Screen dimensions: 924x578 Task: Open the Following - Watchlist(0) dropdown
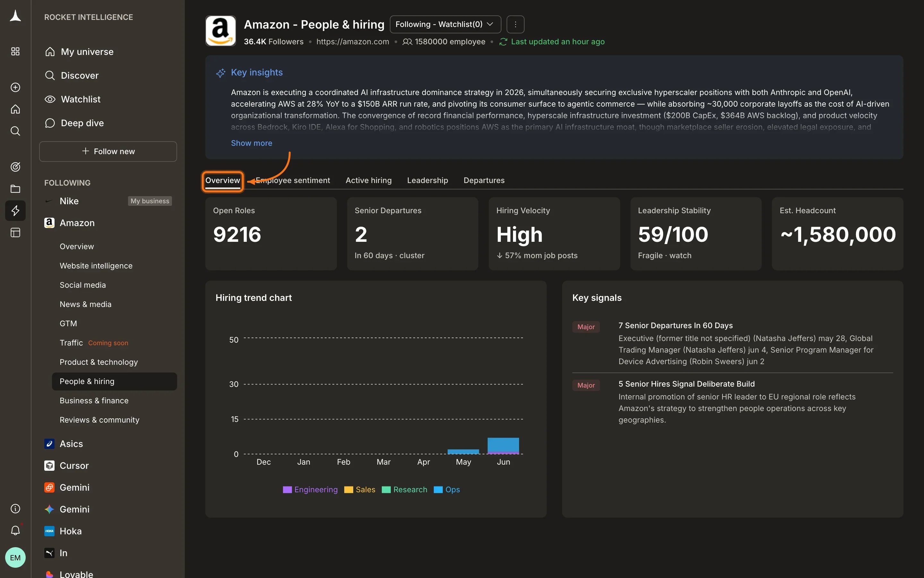pyautogui.click(x=445, y=24)
